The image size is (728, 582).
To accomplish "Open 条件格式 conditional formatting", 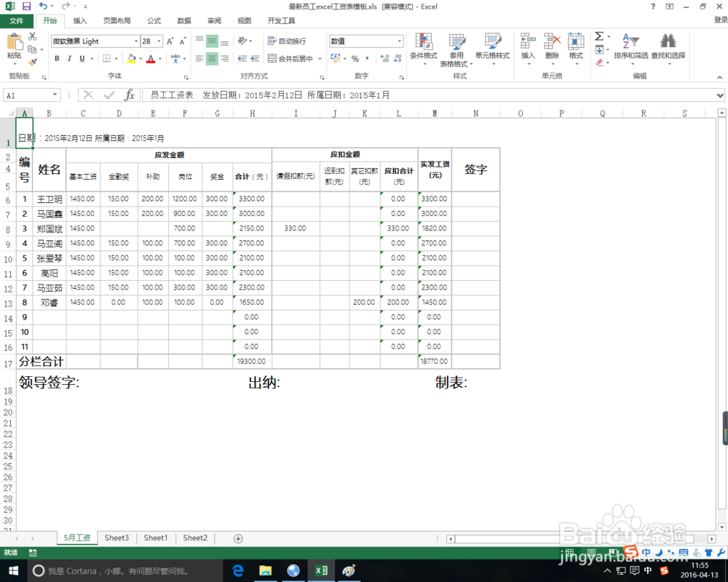I will 424,49.
